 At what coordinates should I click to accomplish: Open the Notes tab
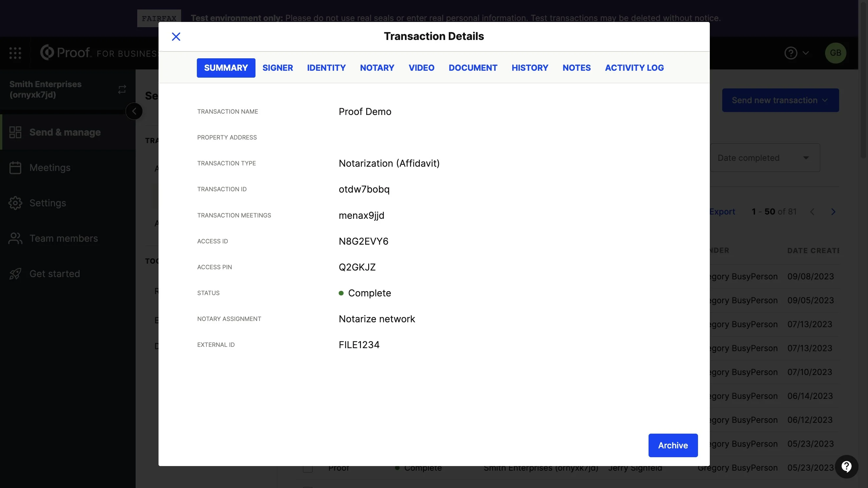[x=576, y=68]
